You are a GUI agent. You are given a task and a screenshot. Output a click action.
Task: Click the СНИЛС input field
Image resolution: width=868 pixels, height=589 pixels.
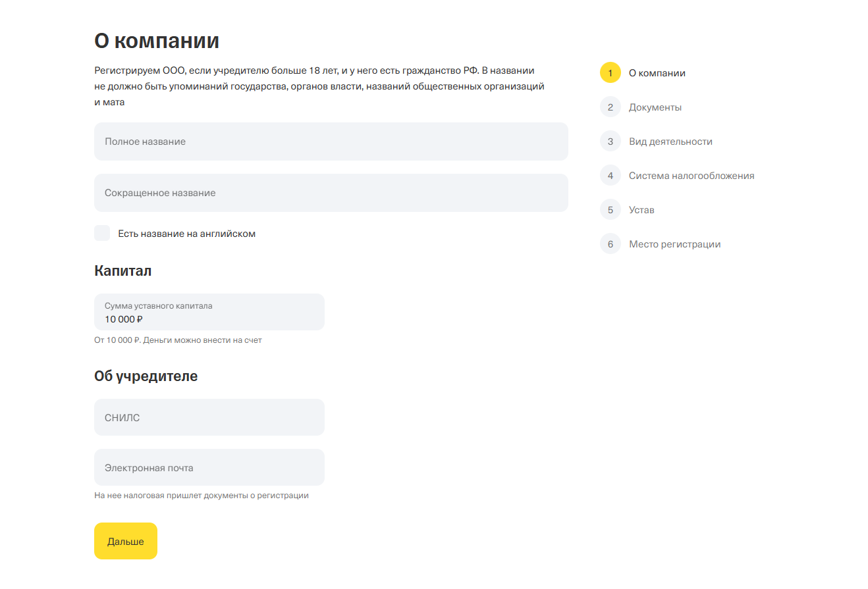click(209, 417)
